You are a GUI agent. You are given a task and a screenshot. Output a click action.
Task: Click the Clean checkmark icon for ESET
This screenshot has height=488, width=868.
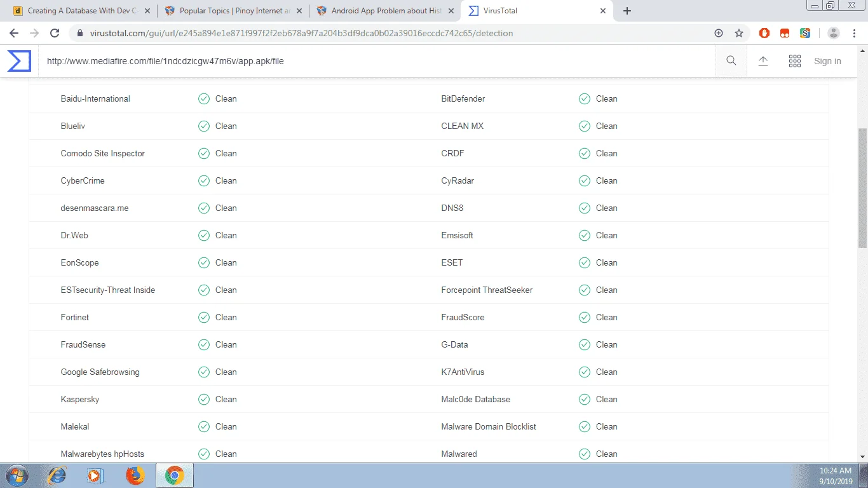584,263
